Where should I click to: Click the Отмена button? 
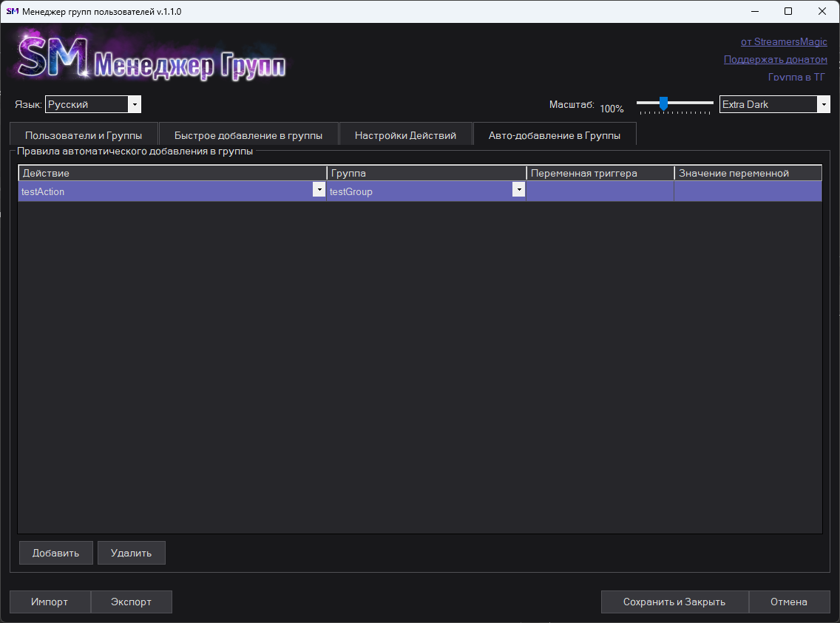[788, 602]
